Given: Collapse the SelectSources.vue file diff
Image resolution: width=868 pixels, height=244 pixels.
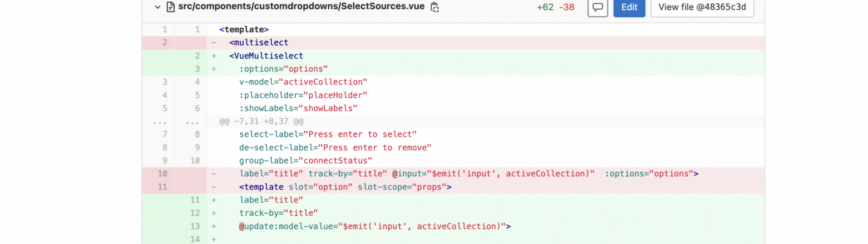Looking at the screenshot, I should pos(157,7).
